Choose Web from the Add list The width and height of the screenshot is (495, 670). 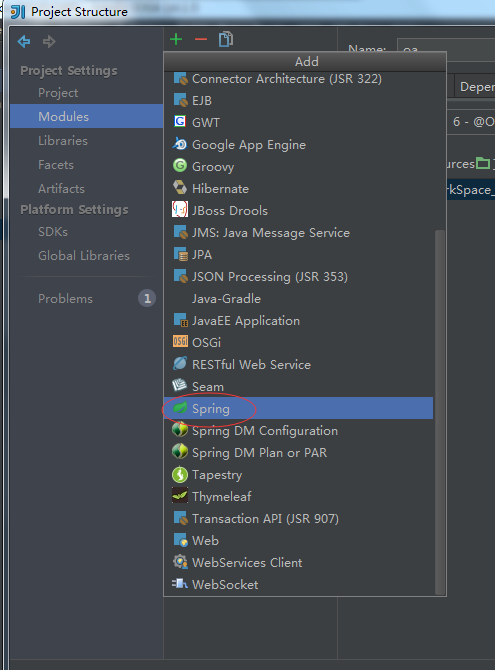click(298, 540)
